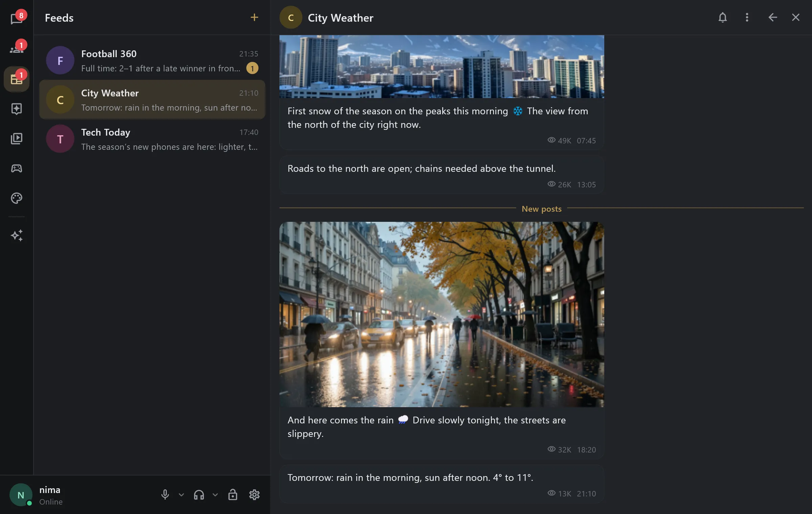Click the Football 360 unread badge

[252, 68]
